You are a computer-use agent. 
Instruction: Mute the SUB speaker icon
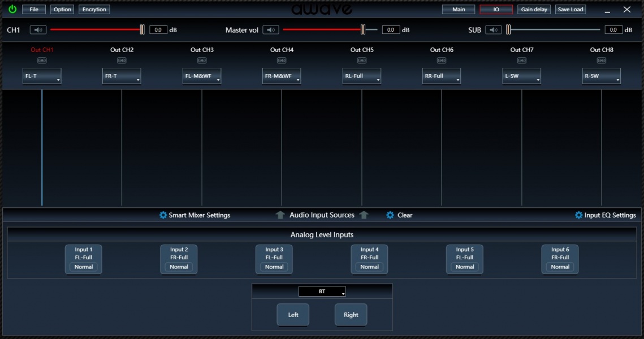point(494,30)
